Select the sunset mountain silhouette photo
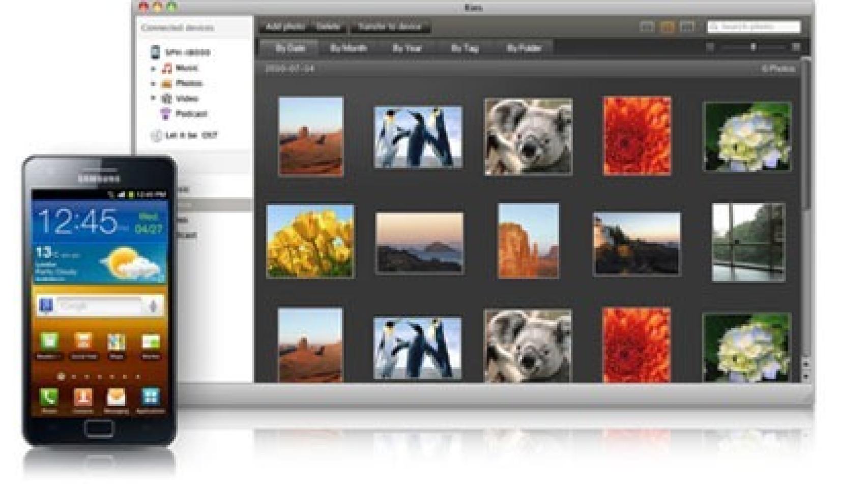The width and height of the screenshot is (868, 488). click(420, 243)
